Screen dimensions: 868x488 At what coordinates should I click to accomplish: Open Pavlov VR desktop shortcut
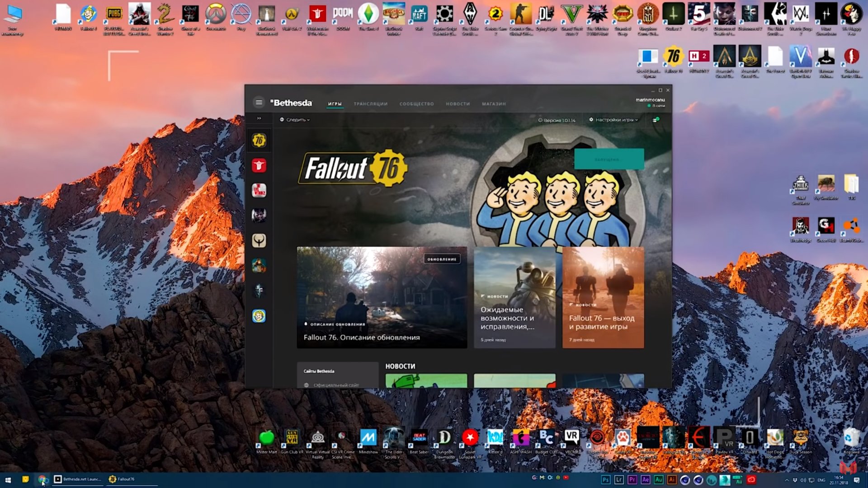click(724, 441)
